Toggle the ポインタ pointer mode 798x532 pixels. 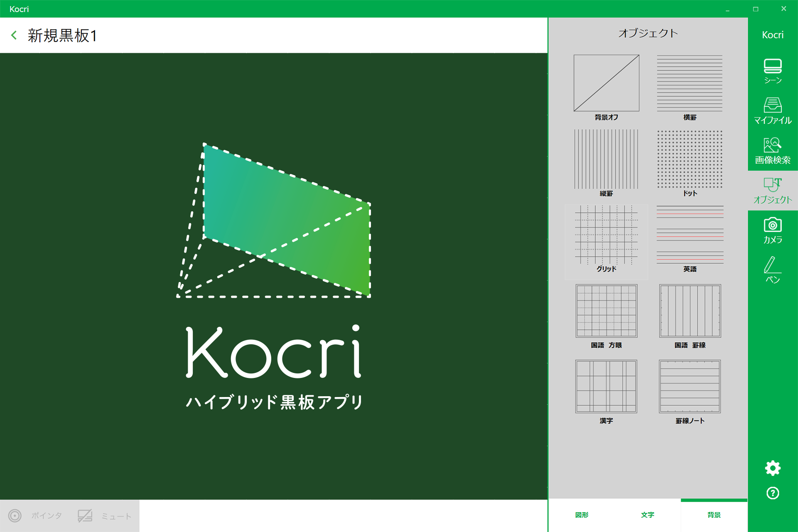(x=35, y=516)
